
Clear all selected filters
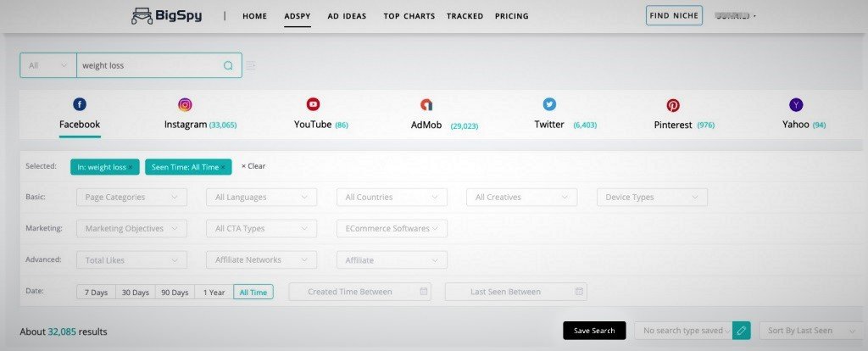[x=253, y=166]
